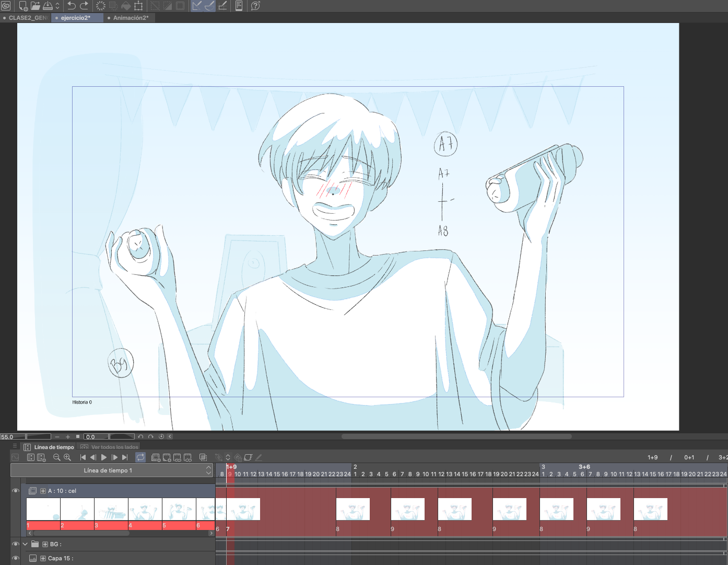
Task: Toggle the onion skin icon
Action: coord(203,457)
